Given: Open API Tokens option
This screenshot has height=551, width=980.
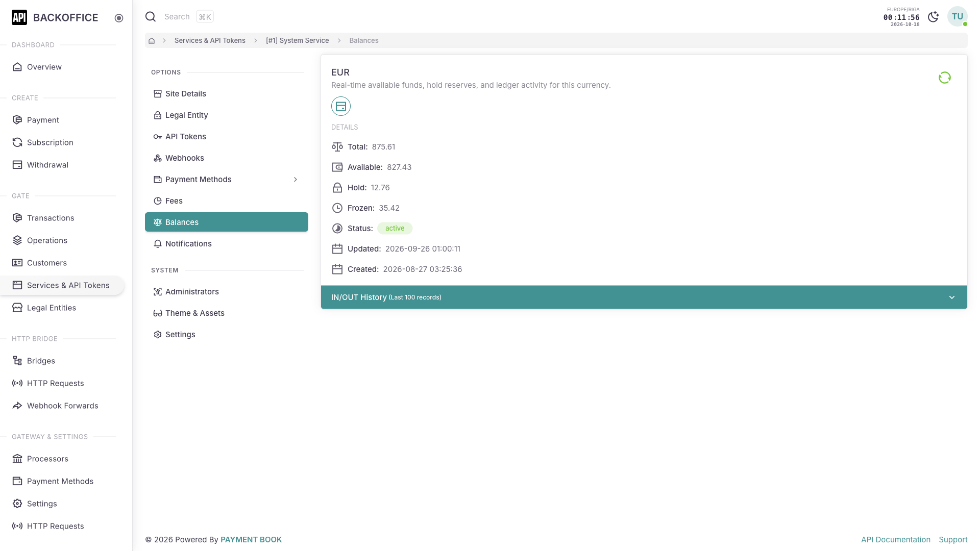Looking at the screenshot, I should coord(227,137).
